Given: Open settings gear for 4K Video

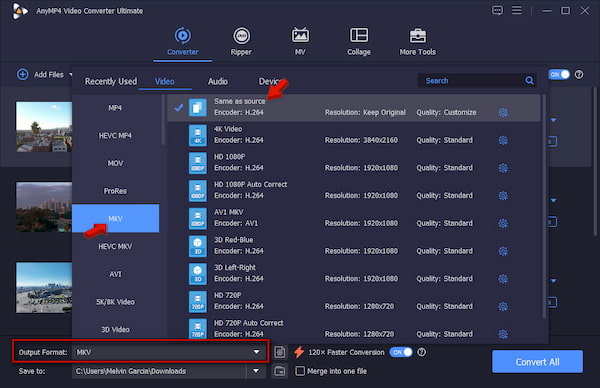Looking at the screenshot, I should coord(503,140).
